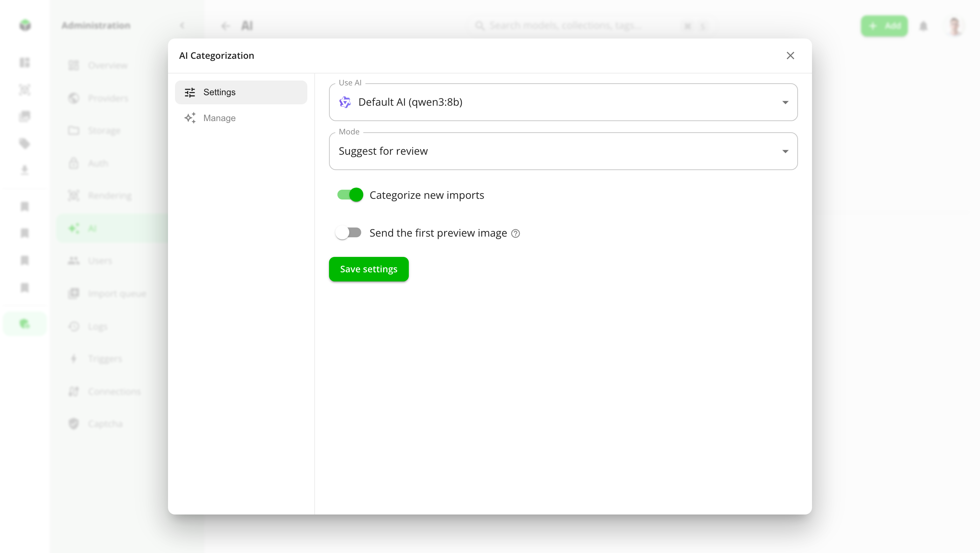The width and height of the screenshot is (980, 553).
Task: Click the Save settings button
Action: click(368, 269)
